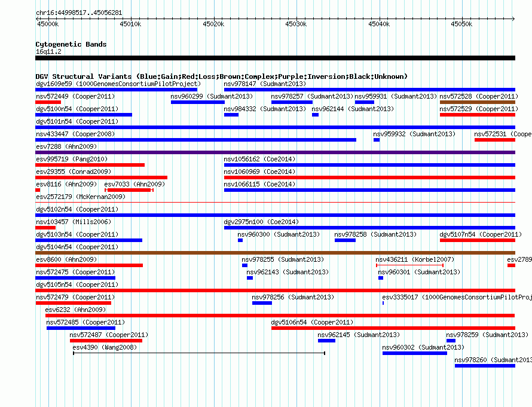Open the nsv572531 variant label
Image resolution: width=532 pixels, height=407 pixels.
coord(503,134)
